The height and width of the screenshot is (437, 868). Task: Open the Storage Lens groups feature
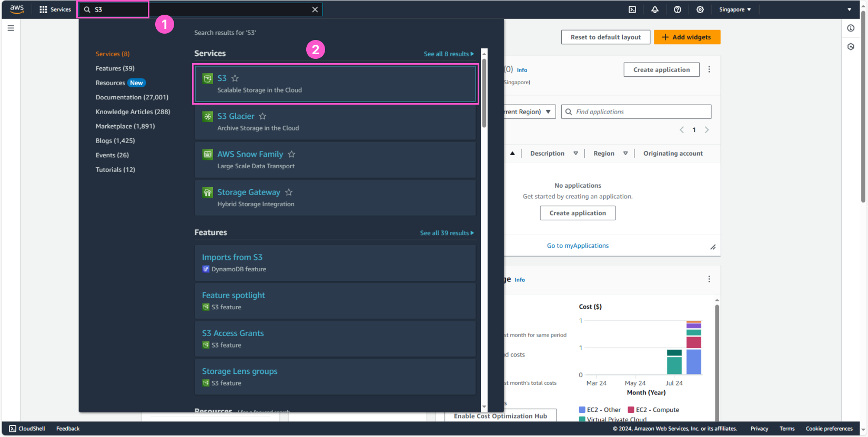tap(336, 377)
